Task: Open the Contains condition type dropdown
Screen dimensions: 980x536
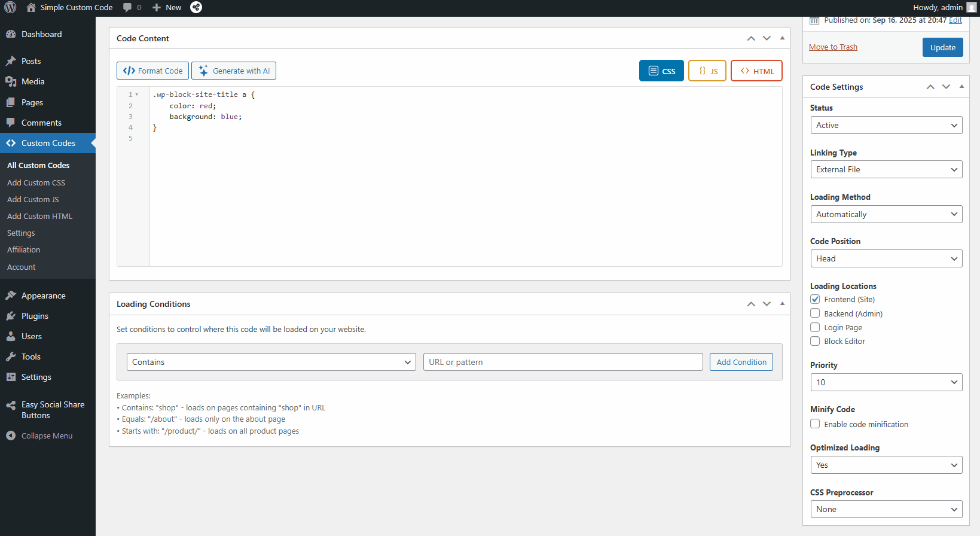Action: [271, 362]
